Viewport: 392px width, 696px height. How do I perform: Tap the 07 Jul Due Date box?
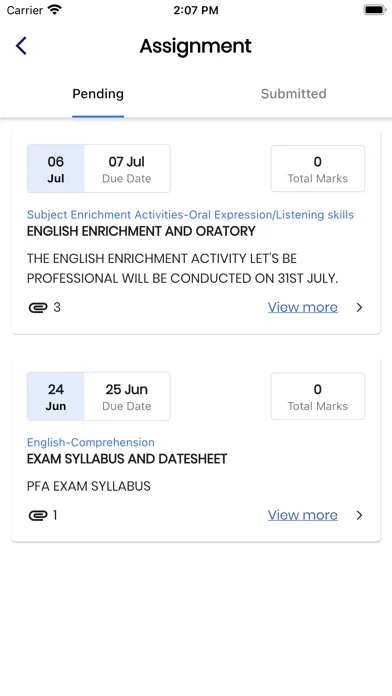click(x=127, y=169)
